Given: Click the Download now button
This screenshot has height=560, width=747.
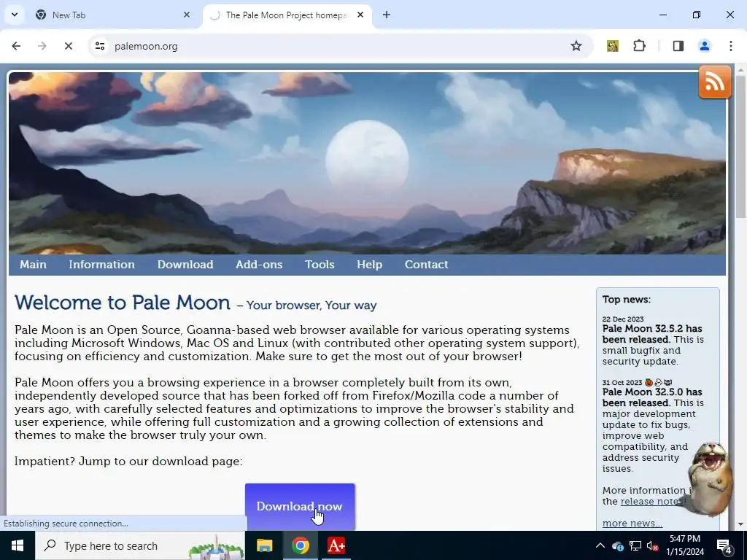Looking at the screenshot, I should click(300, 506).
